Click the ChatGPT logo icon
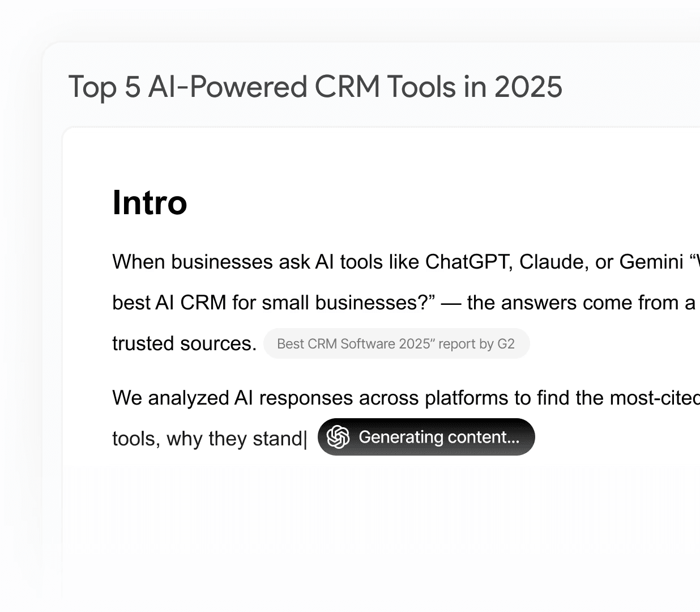This screenshot has height=612, width=700. (338, 437)
